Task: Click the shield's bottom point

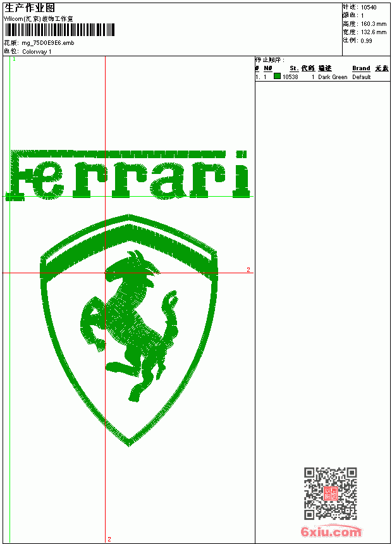Action: tap(129, 443)
